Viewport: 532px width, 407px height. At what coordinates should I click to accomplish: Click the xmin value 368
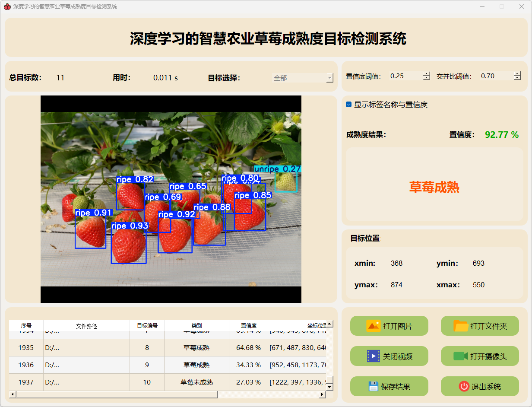point(396,263)
